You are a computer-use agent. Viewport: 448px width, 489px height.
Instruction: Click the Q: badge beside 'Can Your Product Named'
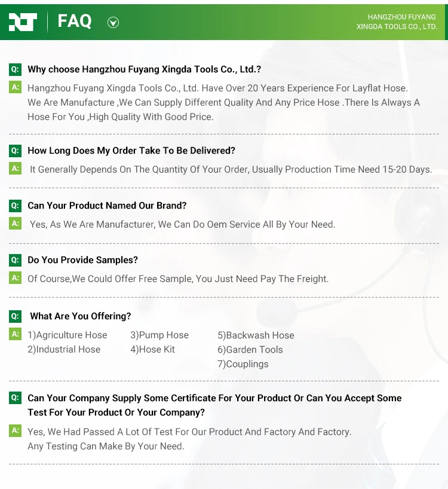click(x=15, y=206)
